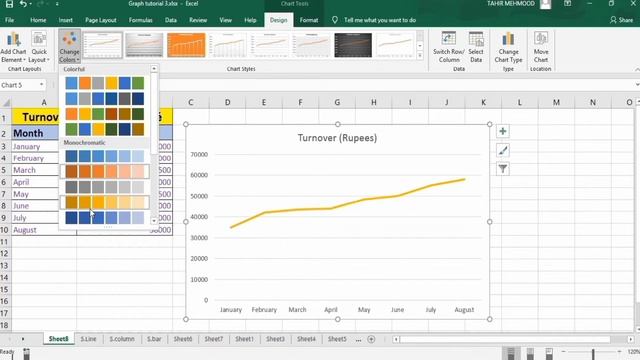Open the Review tab

point(198,20)
